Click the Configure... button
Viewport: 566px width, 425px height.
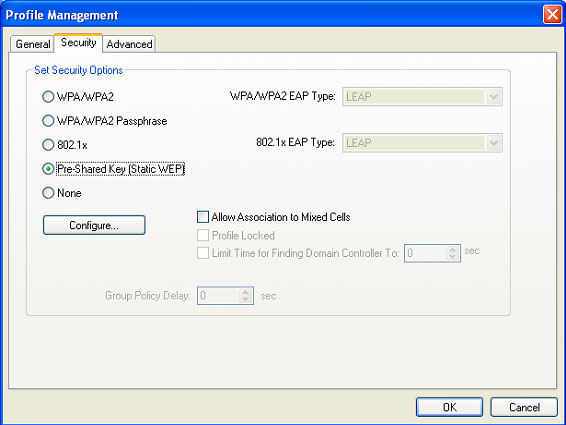[x=94, y=225]
